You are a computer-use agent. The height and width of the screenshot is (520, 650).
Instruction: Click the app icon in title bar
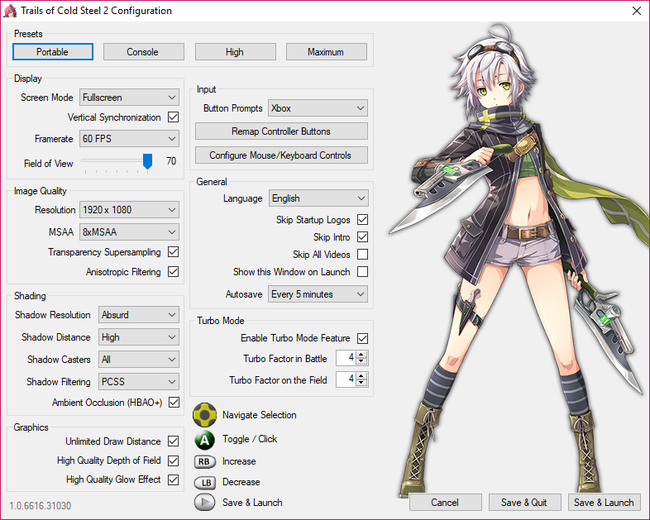coord(11,11)
